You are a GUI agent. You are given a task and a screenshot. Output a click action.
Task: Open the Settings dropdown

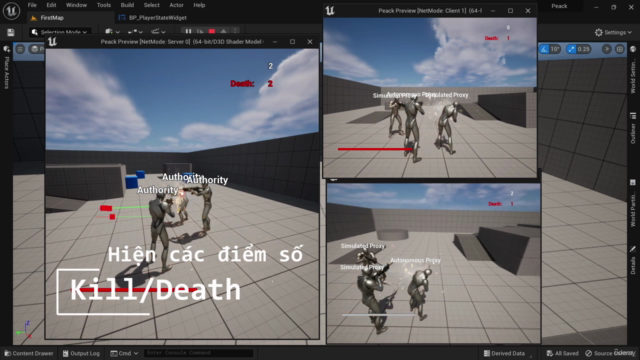pos(613,32)
